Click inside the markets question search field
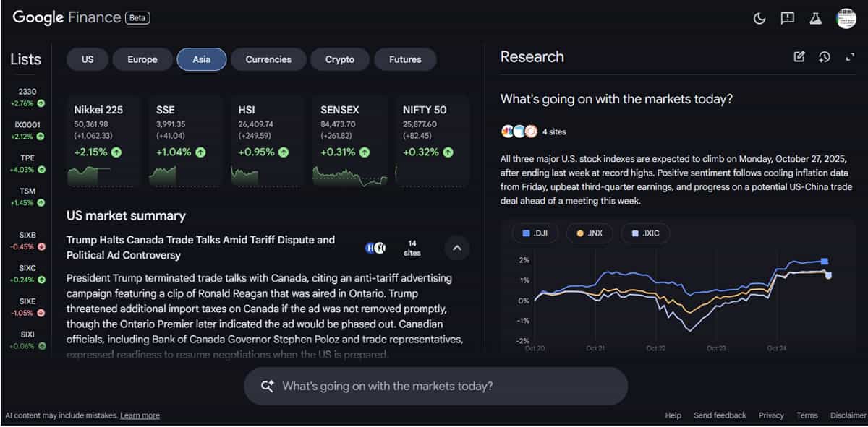This screenshot has width=868, height=427. (x=434, y=387)
